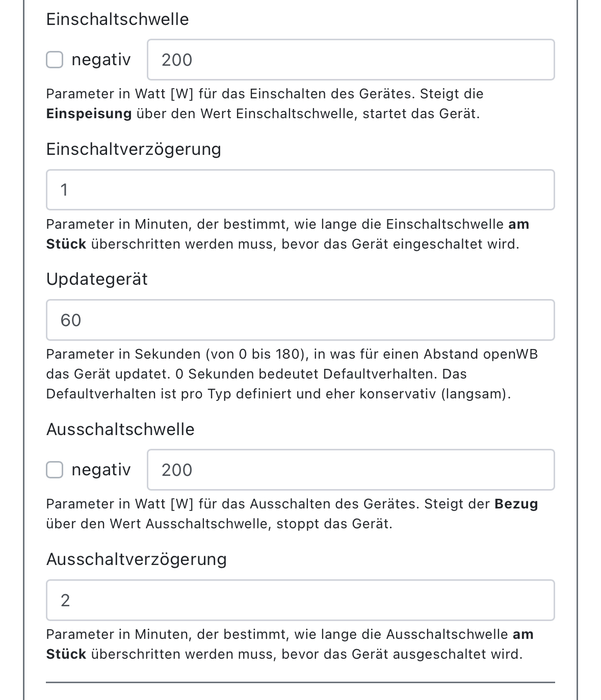Focus the Einschaltschwelle watt input field
Screen dimensions: 601x700
pyautogui.click(x=351, y=60)
